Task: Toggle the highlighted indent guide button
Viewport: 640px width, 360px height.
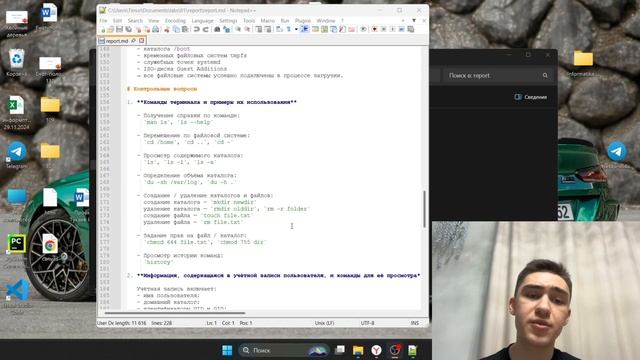Action: click(x=304, y=29)
